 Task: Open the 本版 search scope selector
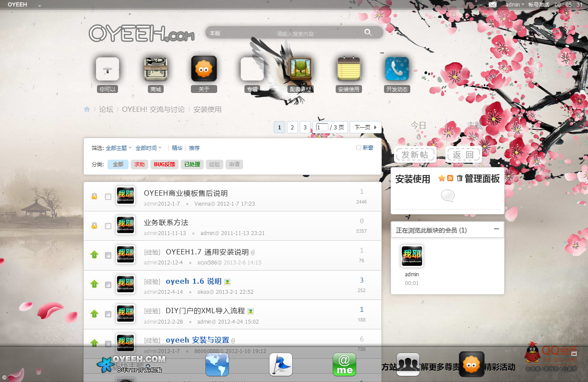215,33
